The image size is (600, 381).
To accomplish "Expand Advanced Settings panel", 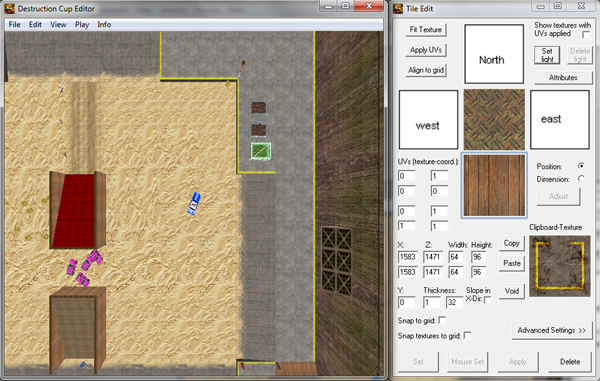I will point(551,330).
